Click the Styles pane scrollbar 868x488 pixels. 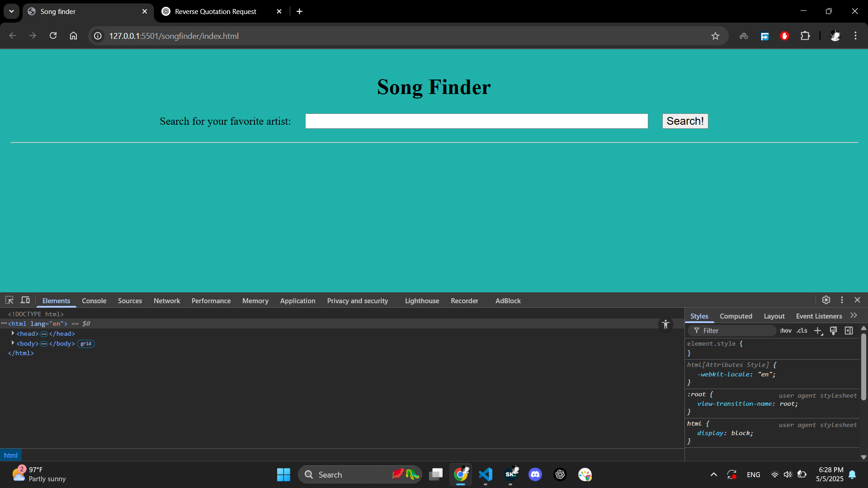(x=863, y=367)
